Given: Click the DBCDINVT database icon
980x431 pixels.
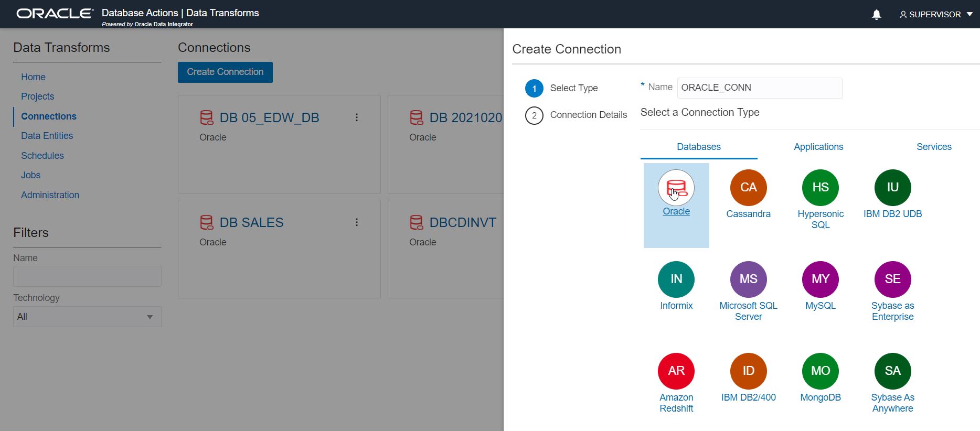Looking at the screenshot, I should coord(417,222).
